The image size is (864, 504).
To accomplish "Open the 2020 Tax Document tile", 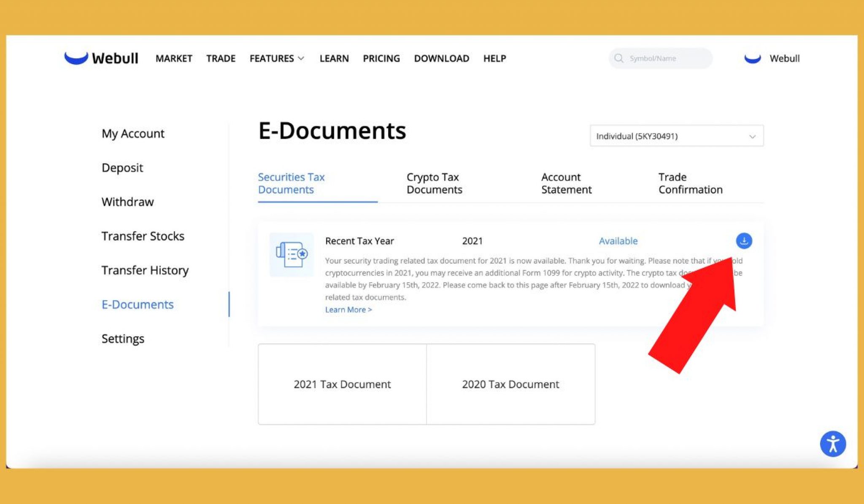I will (510, 383).
